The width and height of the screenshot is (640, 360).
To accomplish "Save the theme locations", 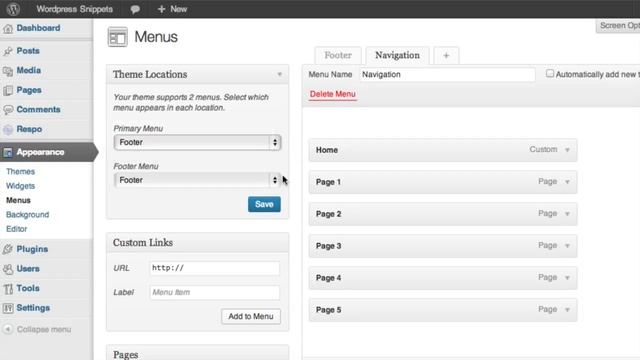I will [264, 204].
